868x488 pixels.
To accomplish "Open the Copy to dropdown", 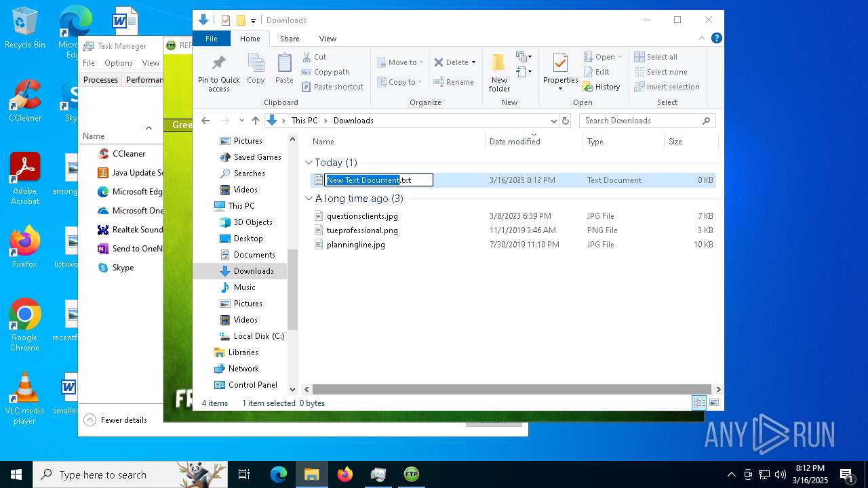I will (x=399, y=82).
